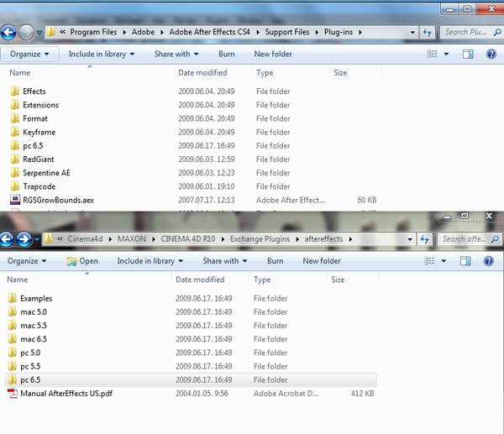Image resolution: width=504 pixels, height=434 pixels.
Task: Expand address history dropdown in aftereffects window
Action: (x=410, y=239)
